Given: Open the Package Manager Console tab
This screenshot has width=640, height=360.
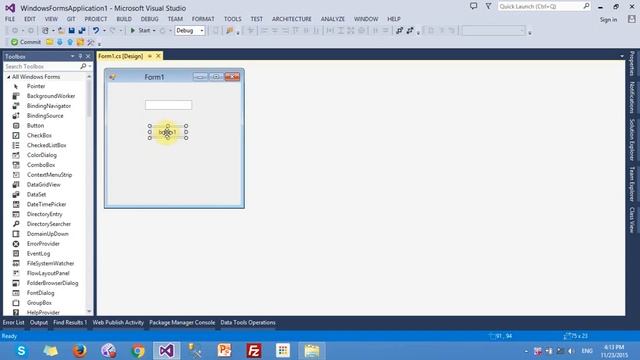Looking at the screenshot, I should [182, 322].
